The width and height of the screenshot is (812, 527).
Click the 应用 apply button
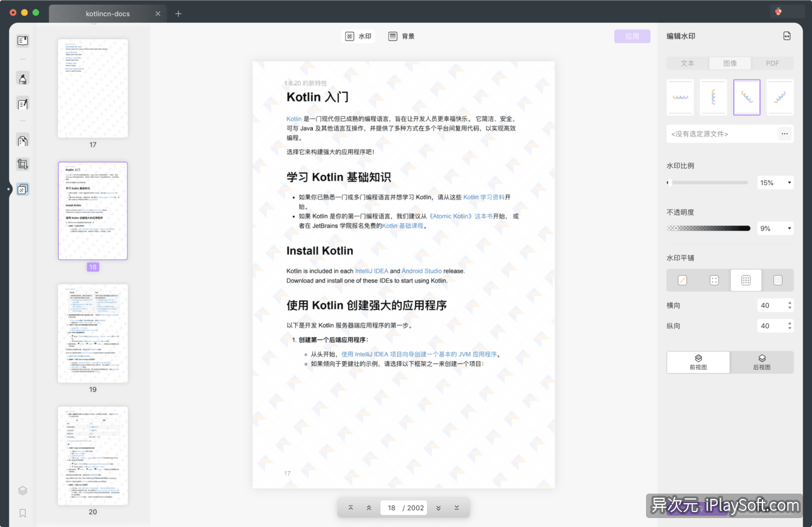(632, 36)
